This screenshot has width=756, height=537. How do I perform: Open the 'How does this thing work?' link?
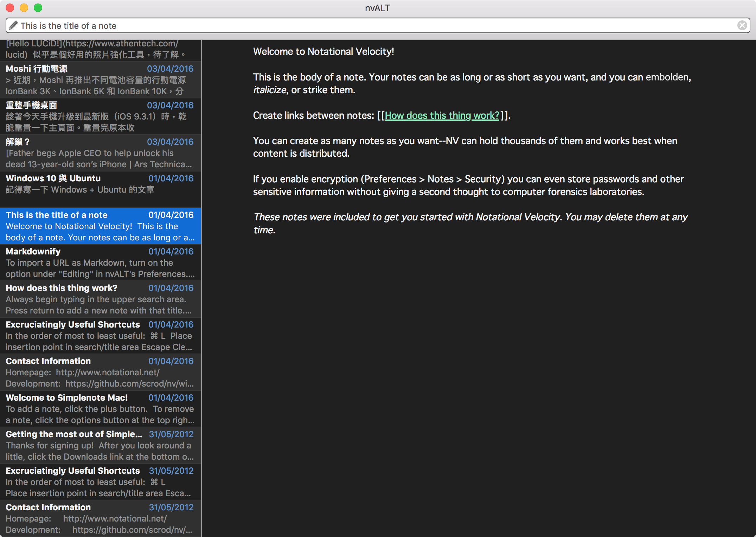(x=442, y=116)
